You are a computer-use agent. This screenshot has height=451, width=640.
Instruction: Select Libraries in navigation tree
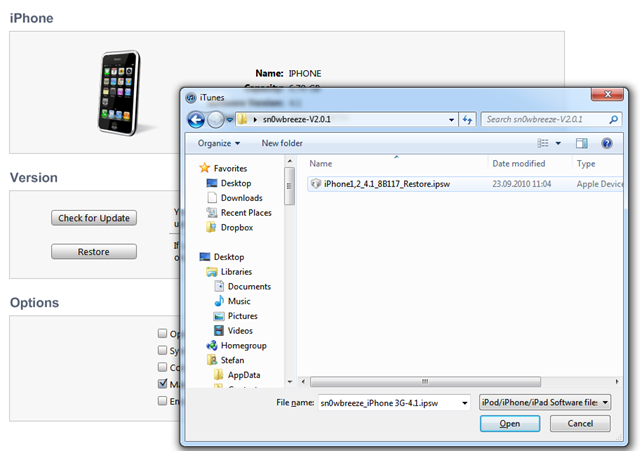(236, 271)
